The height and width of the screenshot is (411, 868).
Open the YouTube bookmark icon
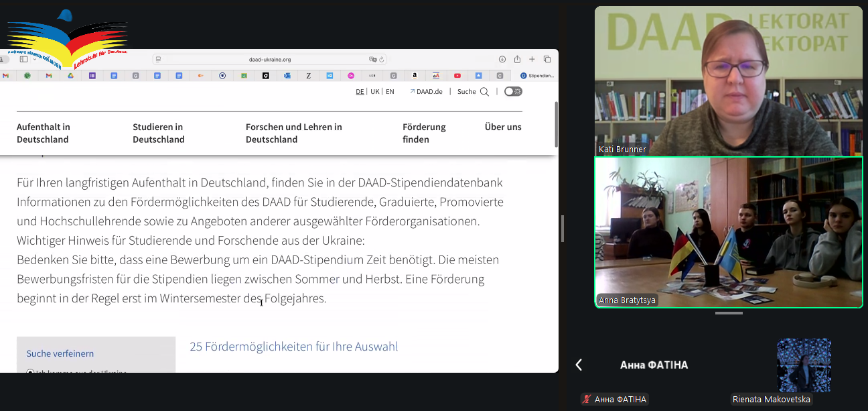457,76
